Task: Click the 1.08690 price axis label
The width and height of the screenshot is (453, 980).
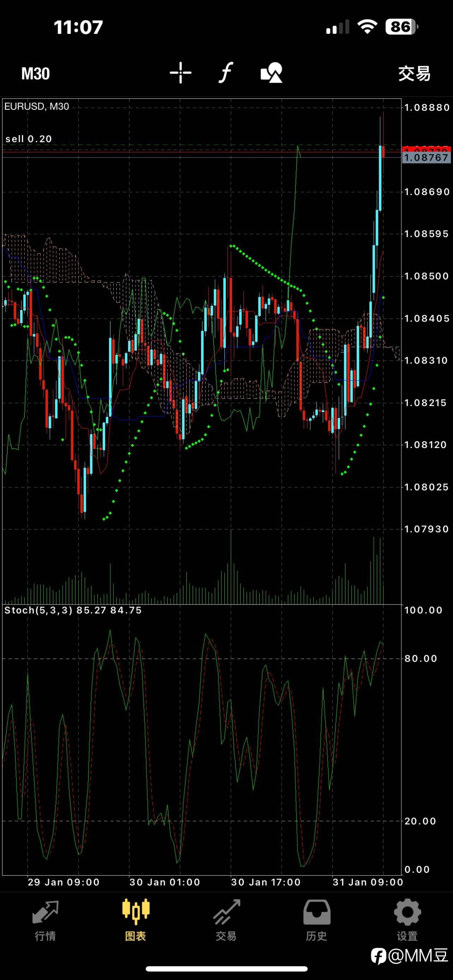Action: tap(427, 192)
